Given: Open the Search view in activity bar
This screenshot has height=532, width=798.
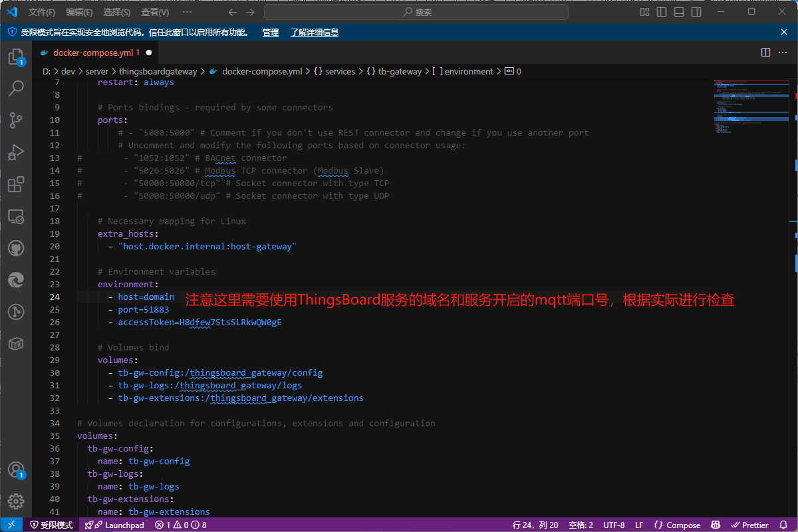Looking at the screenshot, I should click(x=16, y=88).
